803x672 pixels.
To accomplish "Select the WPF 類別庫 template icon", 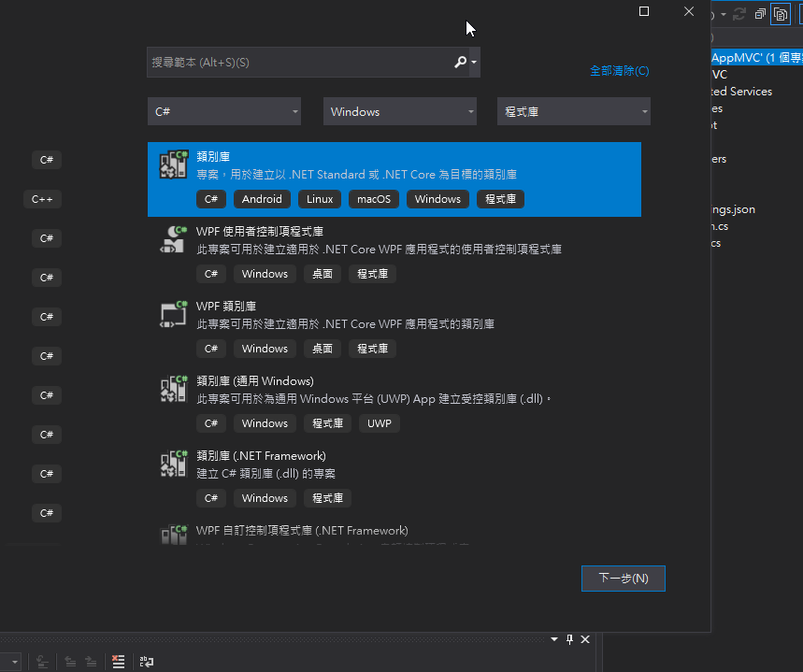I will [174, 314].
